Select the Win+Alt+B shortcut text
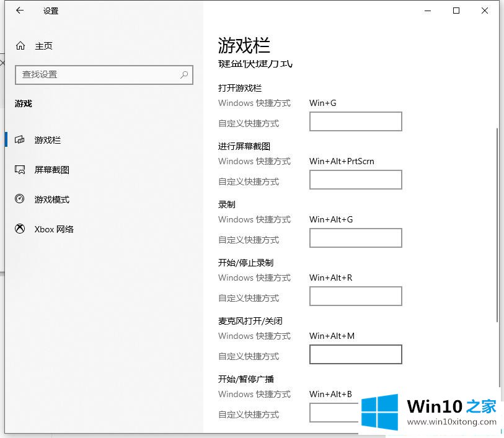The width and height of the screenshot is (504, 438). point(330,394)
